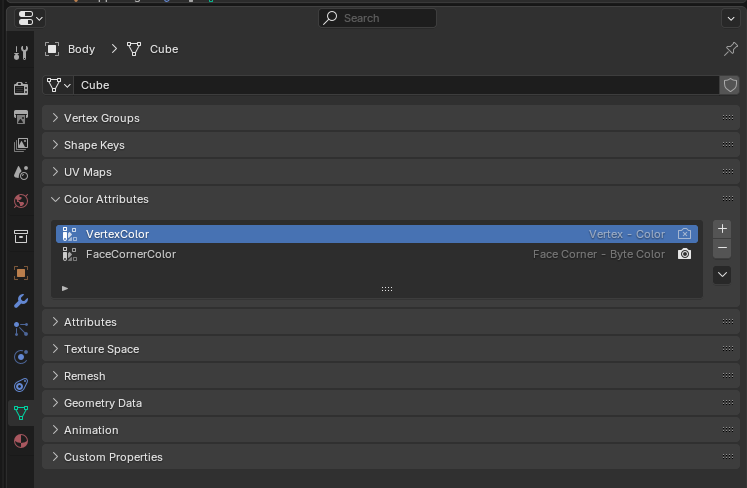This screenshot has width=747, height=488.
Task: Expand the Vertex Groups panel
Action: pyautogui.click(x=391, y=118)
